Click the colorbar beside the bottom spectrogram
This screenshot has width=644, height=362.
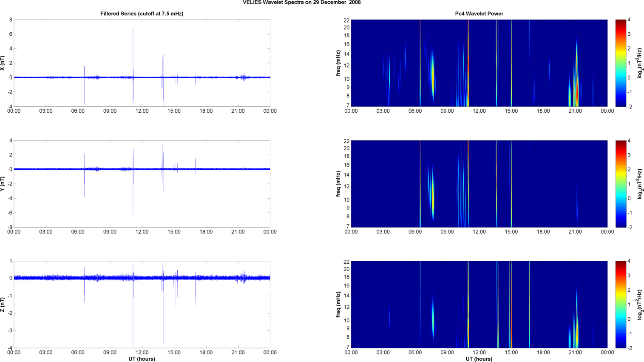[621, 305]
